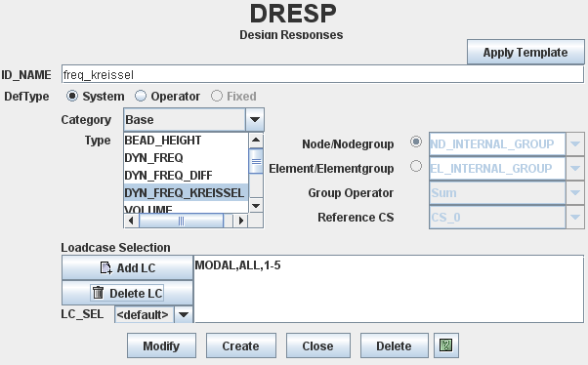Click the Delete button at the bottom

point(395,345)
